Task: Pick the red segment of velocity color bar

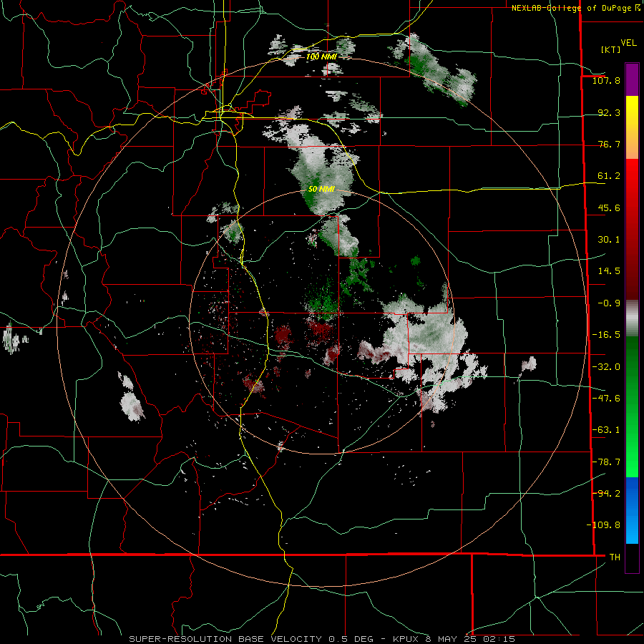Action: 632,229
